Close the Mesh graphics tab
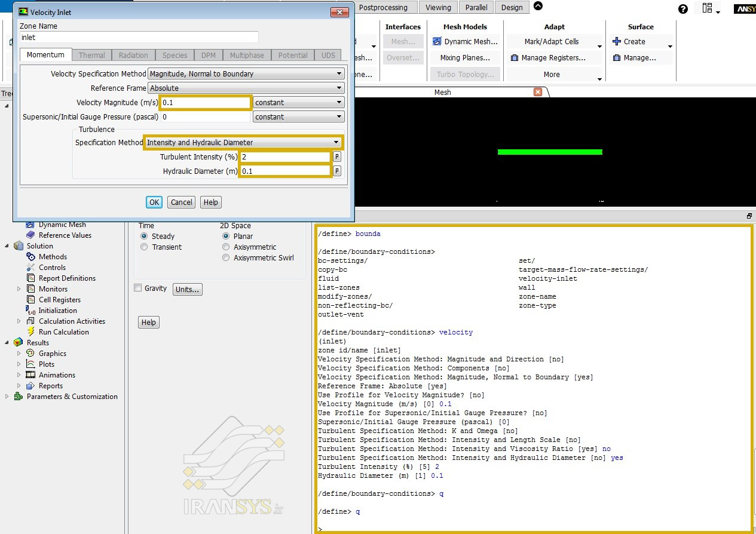756x534 pixels. [x=538, y=92]
